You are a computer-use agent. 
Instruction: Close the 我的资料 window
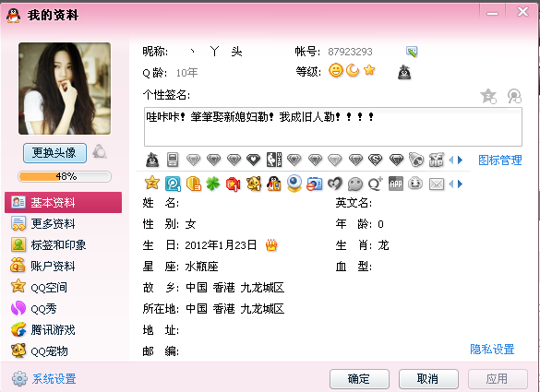point(522,12)
